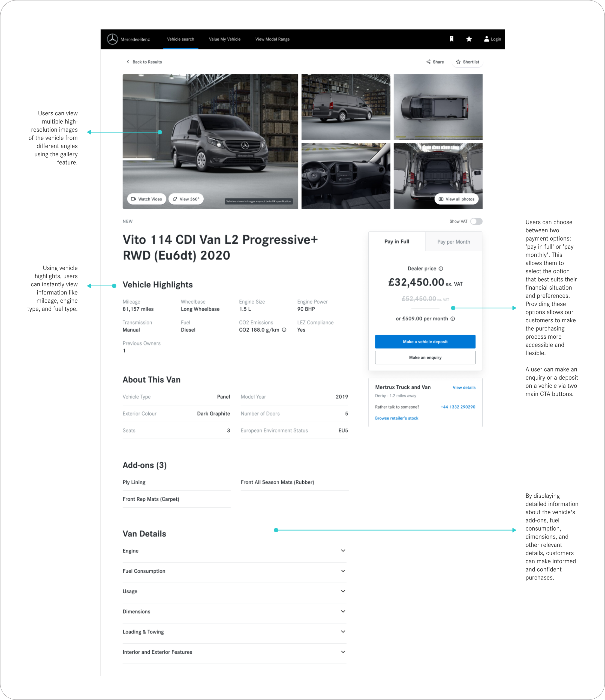Open the Vehicle search nav item
The width and height of the screenshot is (605, 700).
pyautogui.click(x=181, y=39)
